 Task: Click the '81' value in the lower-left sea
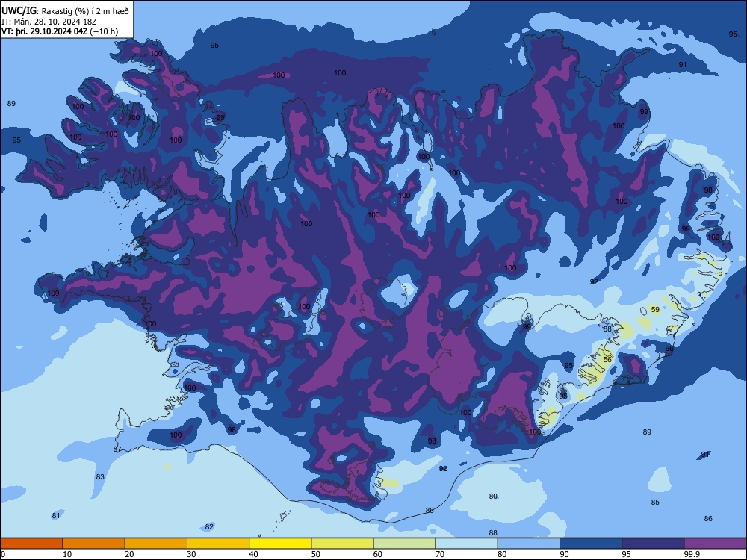[x=56, y=516]
